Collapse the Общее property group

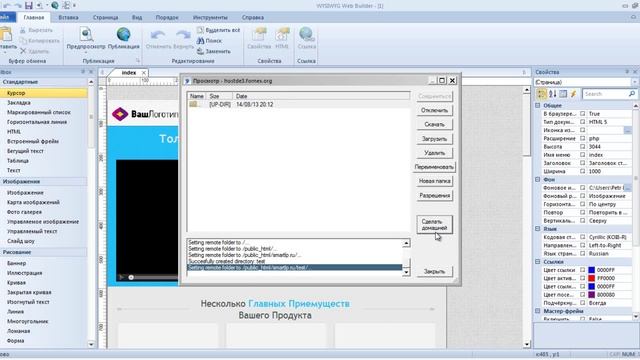click(x=538, y=105)
